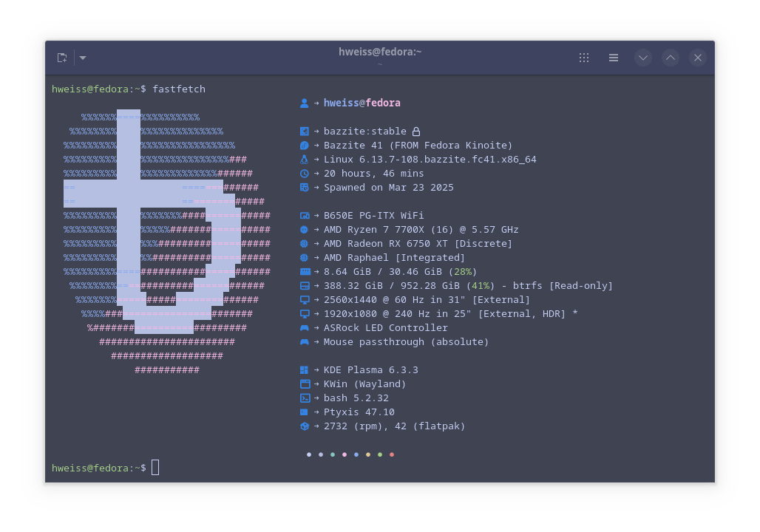Click the 41% disk usage value

[x=481, y=286]
